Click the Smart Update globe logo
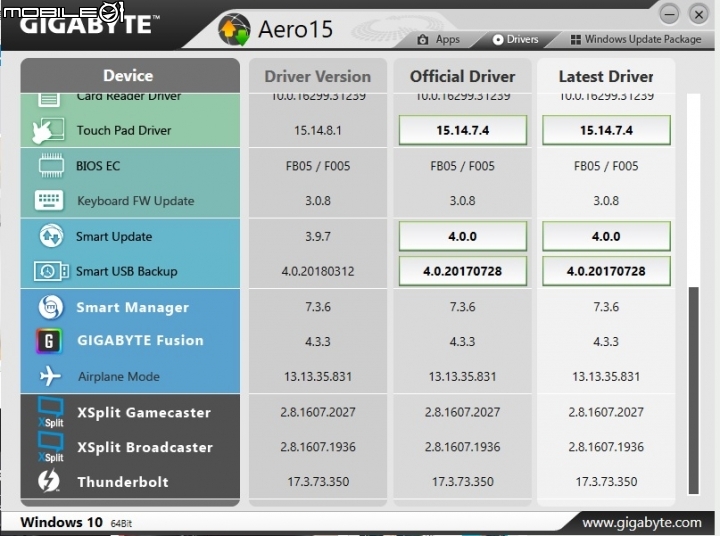 [x=234, y=30]
